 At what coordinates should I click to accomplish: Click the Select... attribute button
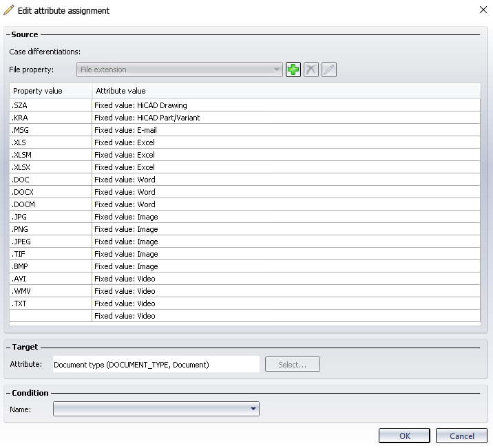[x=293, y=365]
